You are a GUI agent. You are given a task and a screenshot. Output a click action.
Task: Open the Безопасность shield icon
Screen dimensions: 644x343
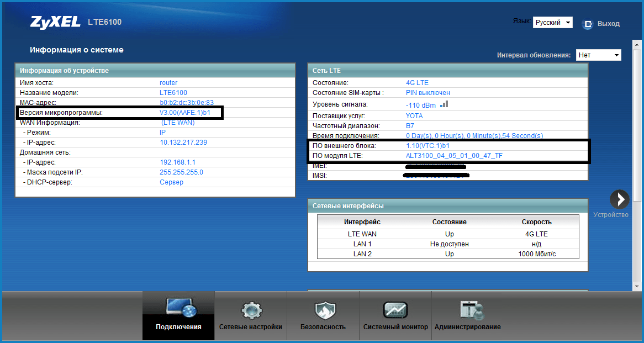pyautogui.click(x=323, y=310)
